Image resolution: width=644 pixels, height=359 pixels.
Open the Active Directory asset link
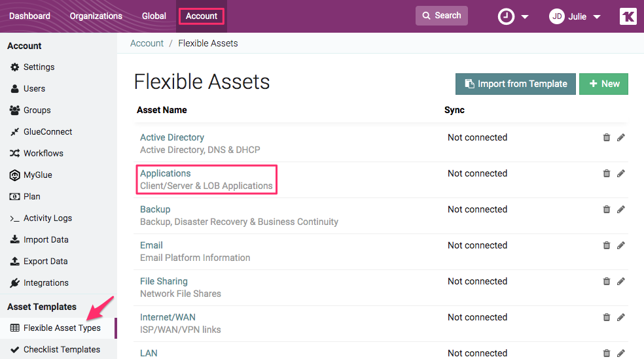point(172,137)
